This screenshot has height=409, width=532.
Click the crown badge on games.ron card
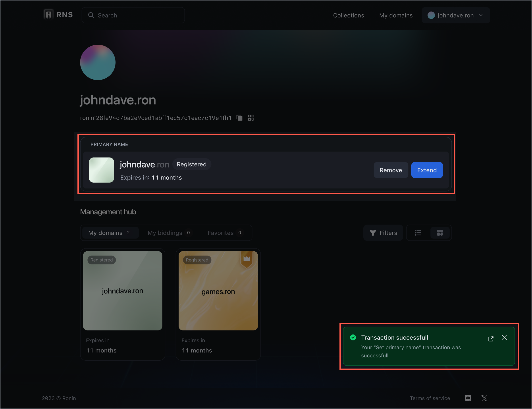[x=247, y=259]
